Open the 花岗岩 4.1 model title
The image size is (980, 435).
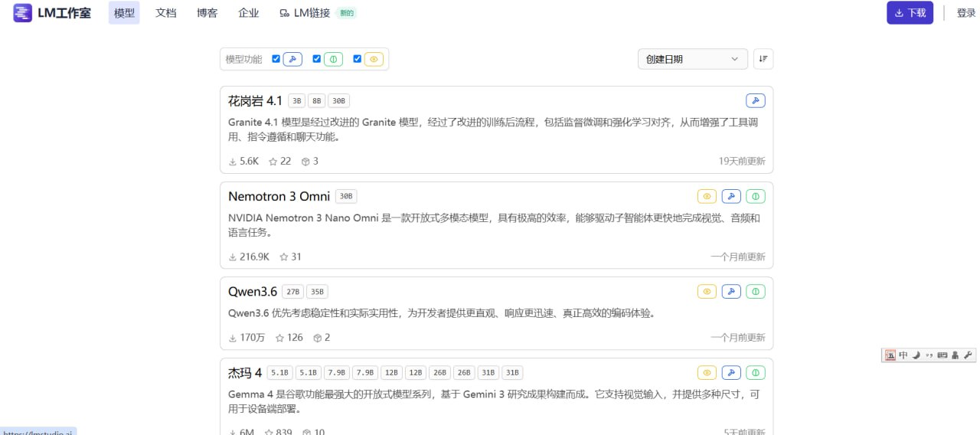(x=255, y=100)
